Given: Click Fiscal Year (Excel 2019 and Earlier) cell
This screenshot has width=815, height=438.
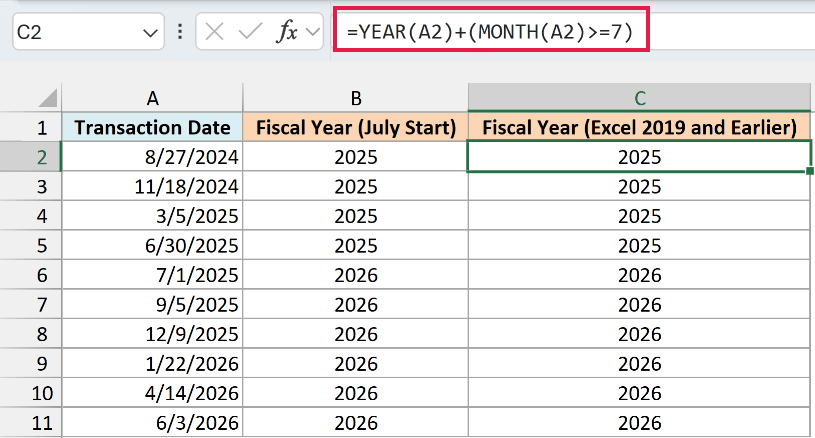Looking at the screenshot, I should [640, 127].
